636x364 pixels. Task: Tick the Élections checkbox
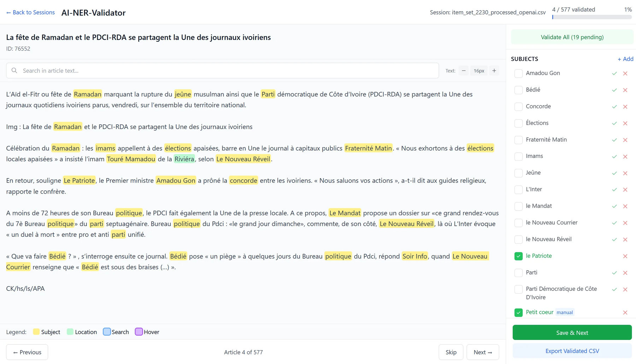(518, 123)
